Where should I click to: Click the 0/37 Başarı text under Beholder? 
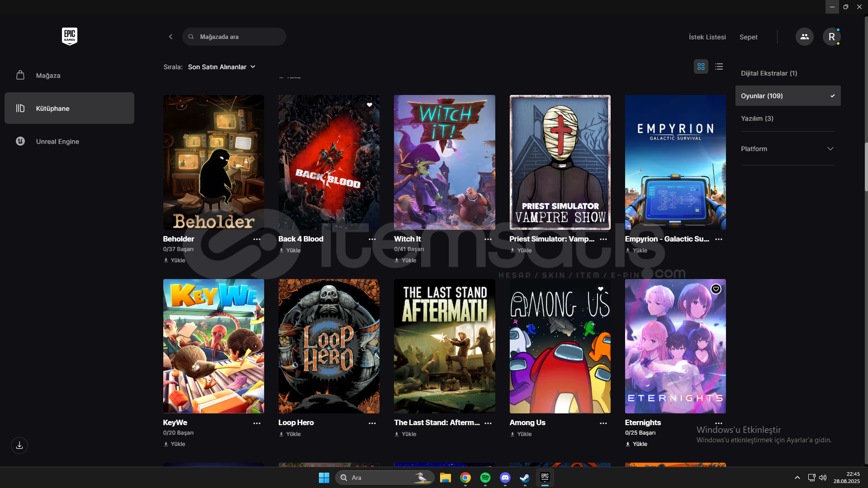(x=178, y=249)
